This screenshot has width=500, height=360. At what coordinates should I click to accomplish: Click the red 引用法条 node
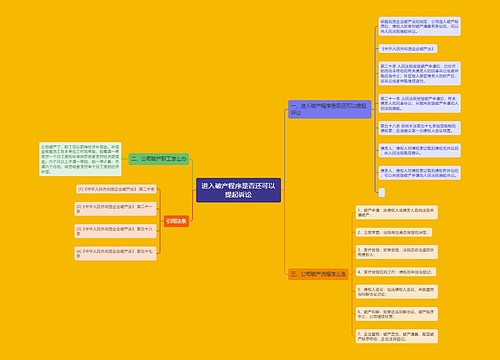pyautogui.click(x=176, y=221)
